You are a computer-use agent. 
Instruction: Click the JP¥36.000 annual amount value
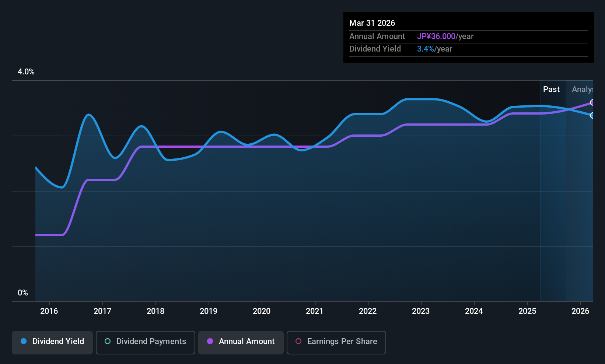click(x=436, y=36)
